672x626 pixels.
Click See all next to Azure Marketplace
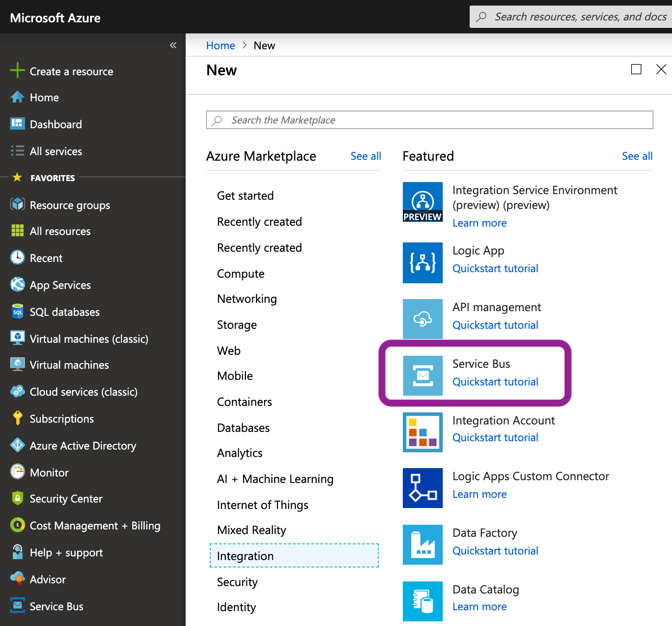[366, 156]
